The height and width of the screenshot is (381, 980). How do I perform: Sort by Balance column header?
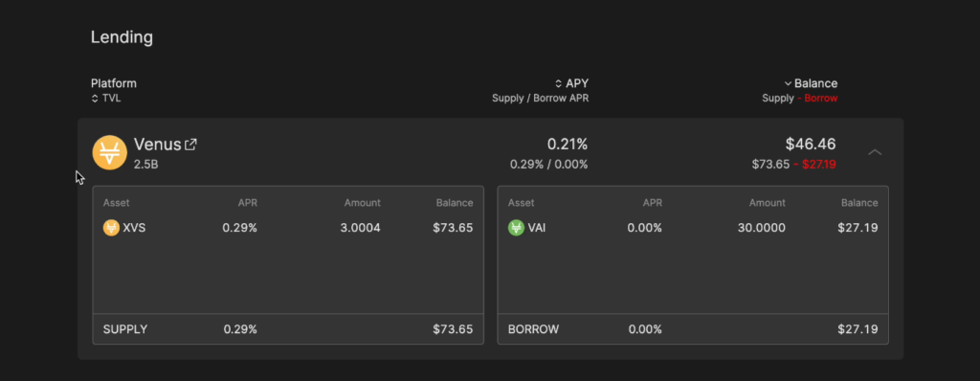(812, 83)
